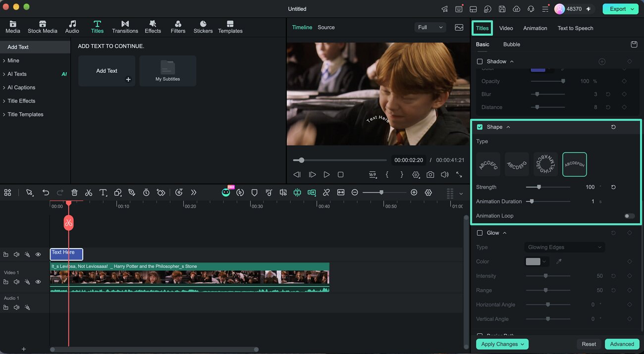644x354 pixels.
Task: Open the Full preview quality dropdown
Action: click(x=430, y=28)
